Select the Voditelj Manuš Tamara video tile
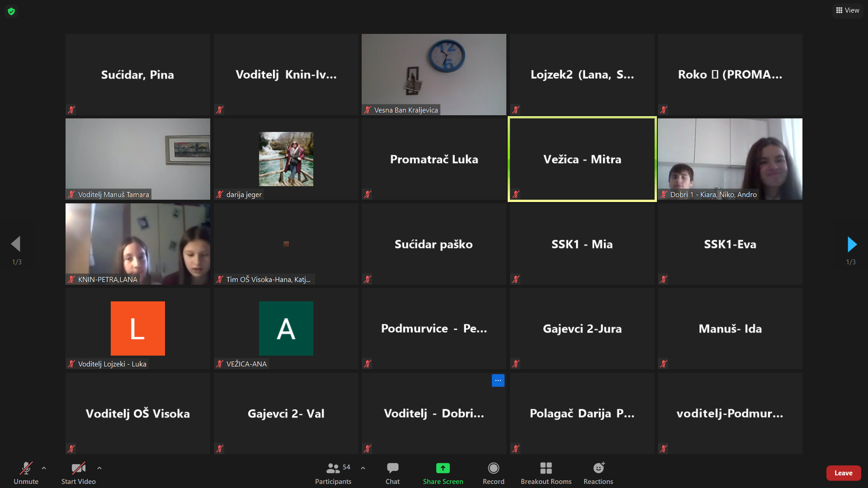 coord(138,159)
